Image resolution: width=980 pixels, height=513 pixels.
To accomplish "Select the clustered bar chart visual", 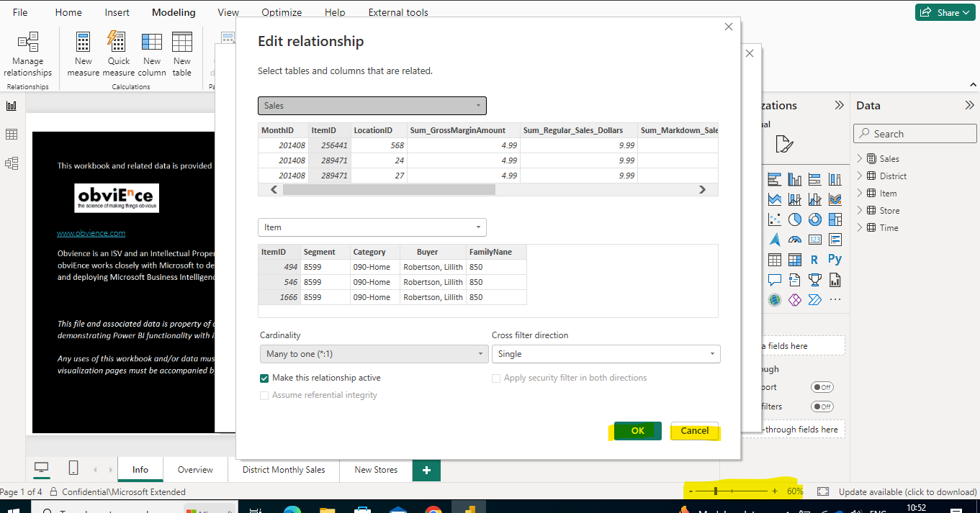I will [x=775, y=179].
